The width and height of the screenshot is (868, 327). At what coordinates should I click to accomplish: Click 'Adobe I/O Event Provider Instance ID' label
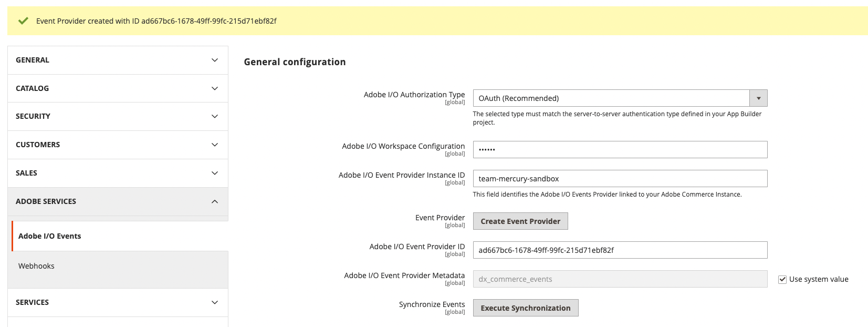click(x=402, y=175)
